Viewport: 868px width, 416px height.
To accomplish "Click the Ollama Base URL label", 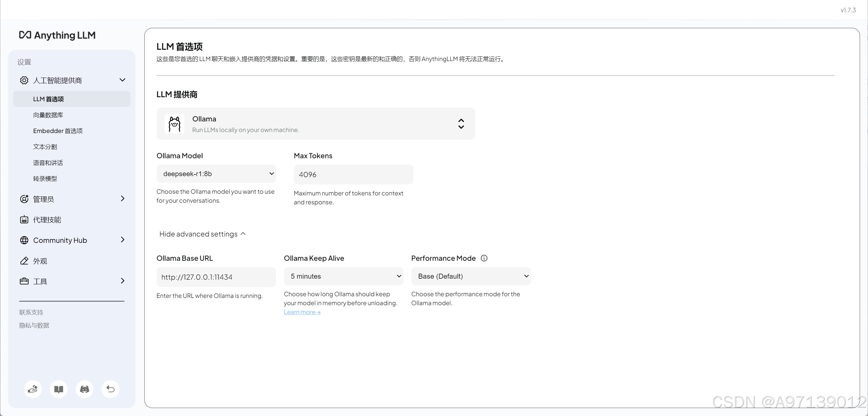I will 185,258.
